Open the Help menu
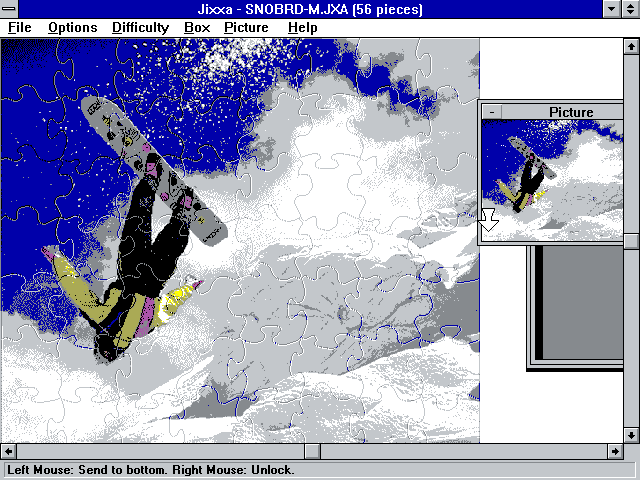This screenshot has height=480, width=640. coord(302,27)
